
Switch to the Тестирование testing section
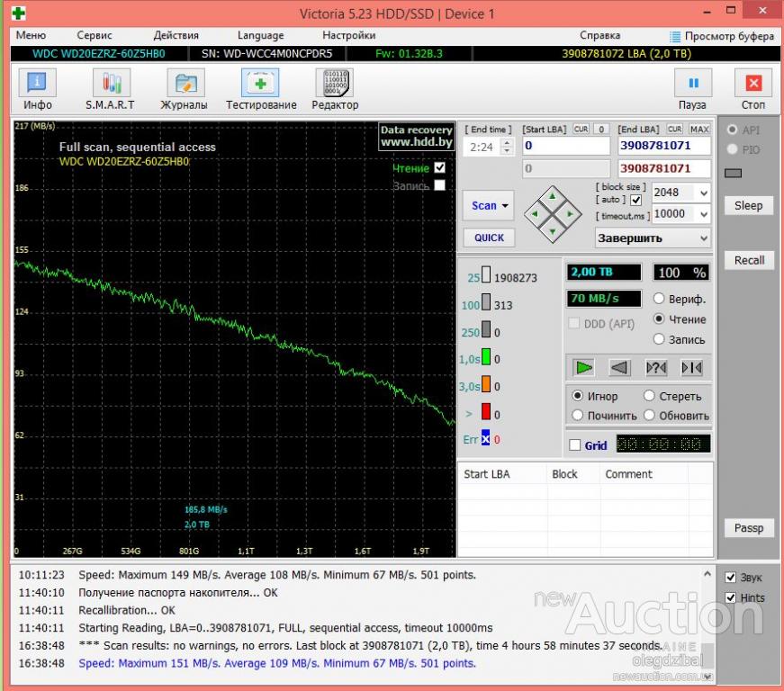coord(261,90)
